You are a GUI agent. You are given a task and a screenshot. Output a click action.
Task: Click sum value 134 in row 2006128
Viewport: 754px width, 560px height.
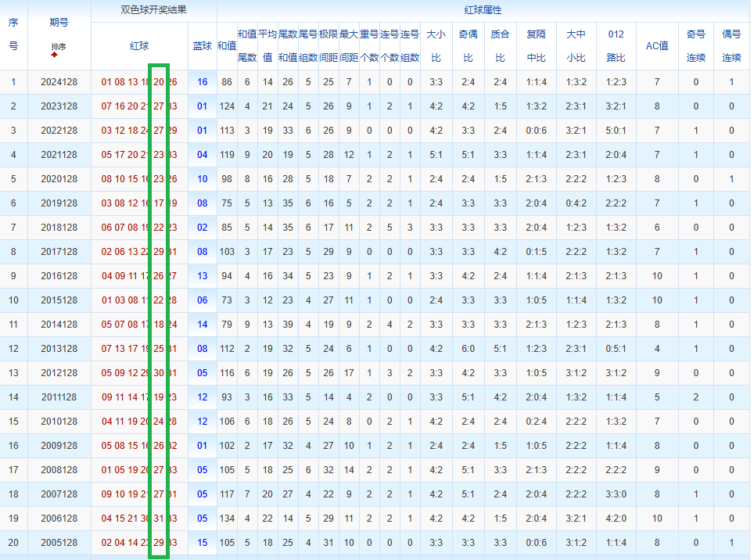tap(227, 519)
